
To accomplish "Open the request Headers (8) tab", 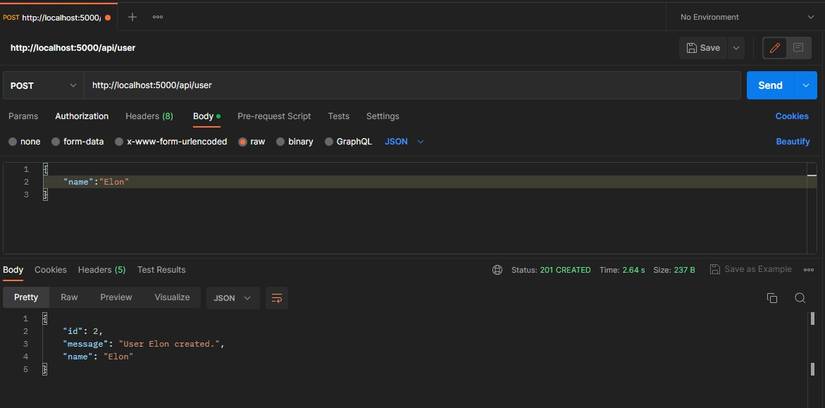I will coord(149,116).
